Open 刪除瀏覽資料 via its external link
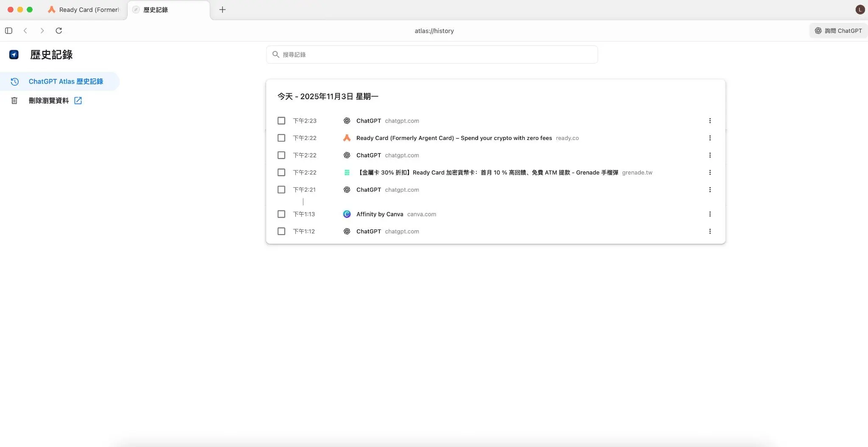 (78, 100)
